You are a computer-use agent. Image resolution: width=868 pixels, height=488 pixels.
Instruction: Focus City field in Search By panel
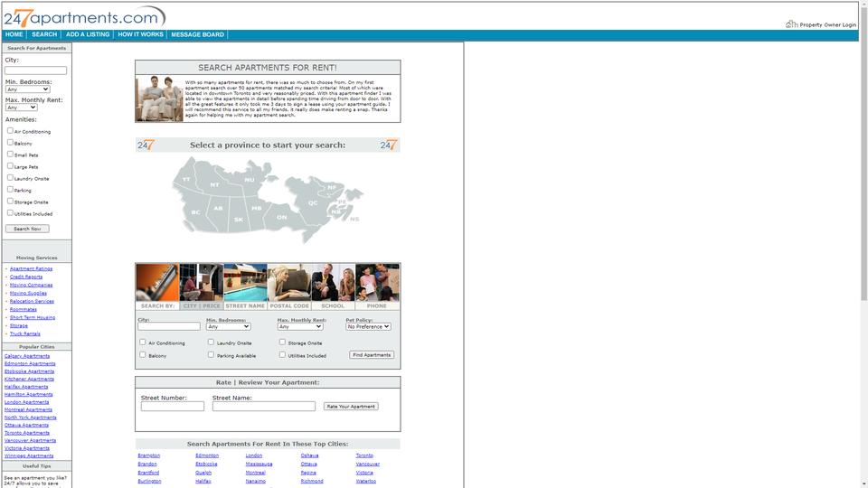[169, 327]
